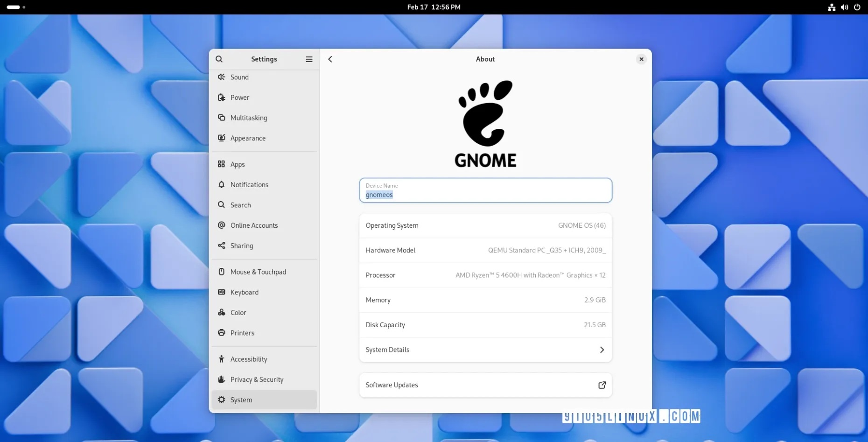Click the Multitasking icon in sidebar
The width and height of the screenshot is (868, 442).
pyautogui.click(x=222, y=118)
